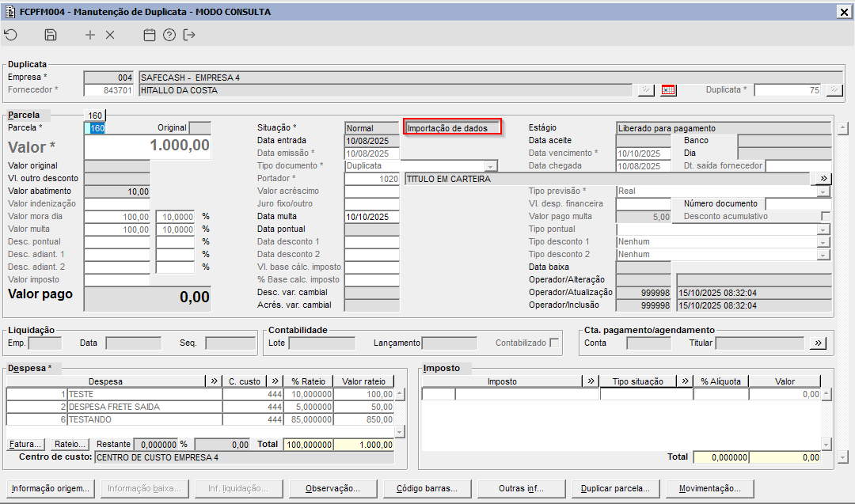Click the Portador code field 1020
The width and height of the screenshot is (855, 504).
click(372, 179)
